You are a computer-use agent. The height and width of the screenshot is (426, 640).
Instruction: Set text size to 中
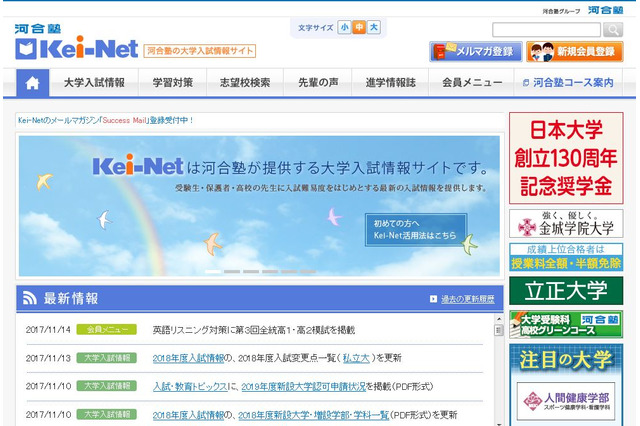pos(359,28)
